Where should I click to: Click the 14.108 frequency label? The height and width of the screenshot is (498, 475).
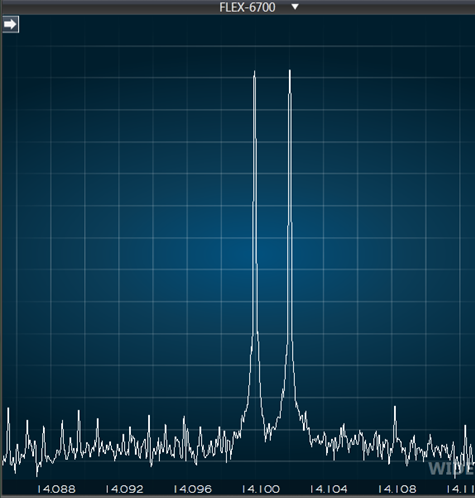397,489
